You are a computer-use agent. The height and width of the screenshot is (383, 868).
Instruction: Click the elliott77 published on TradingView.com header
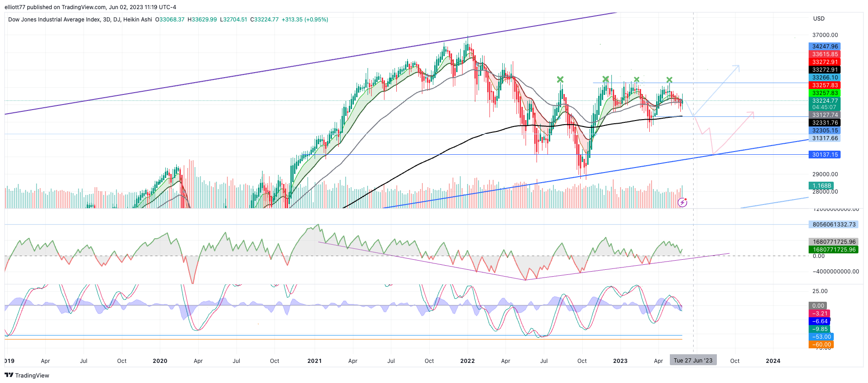pyautogui.click(x=90, y=7)
